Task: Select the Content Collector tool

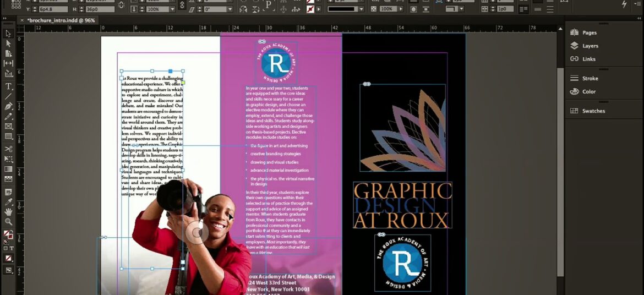Action: click(x=8, y=74)
